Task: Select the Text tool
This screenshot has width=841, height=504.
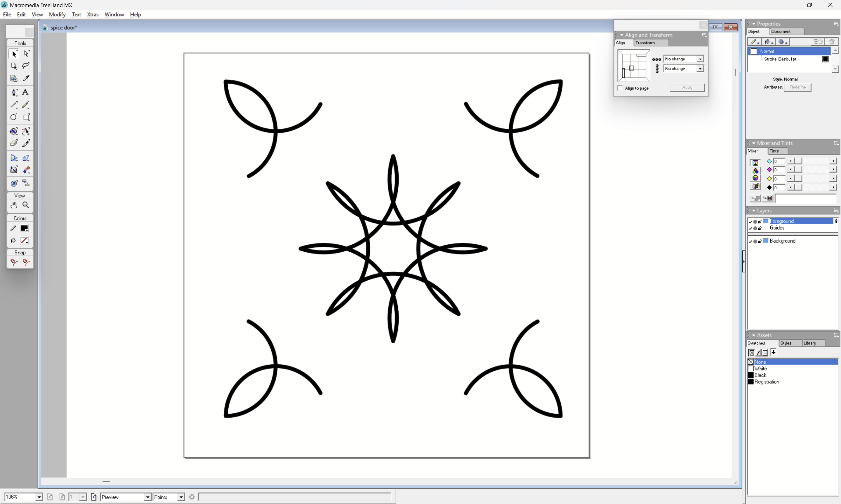Action: [25, 92]
